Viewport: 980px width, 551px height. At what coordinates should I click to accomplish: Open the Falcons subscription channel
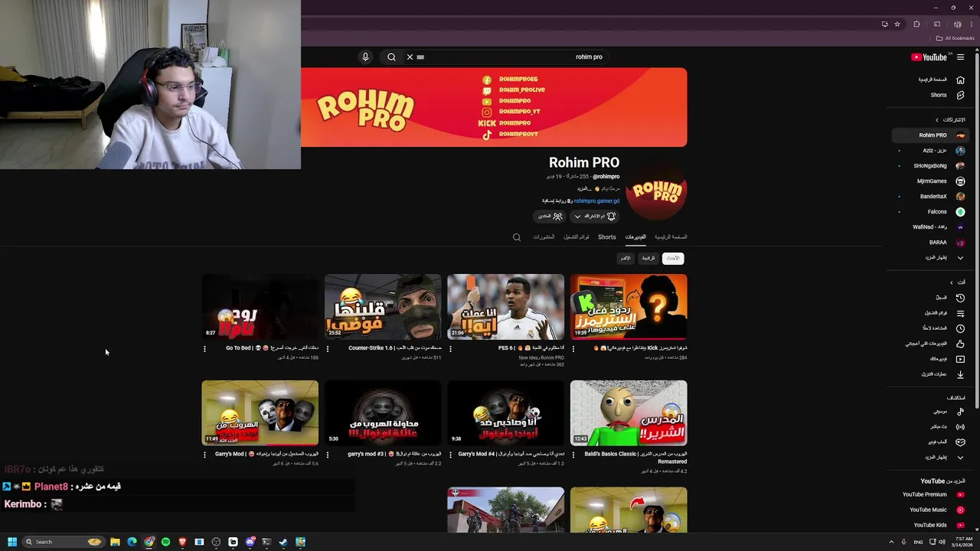pos(931,211)
